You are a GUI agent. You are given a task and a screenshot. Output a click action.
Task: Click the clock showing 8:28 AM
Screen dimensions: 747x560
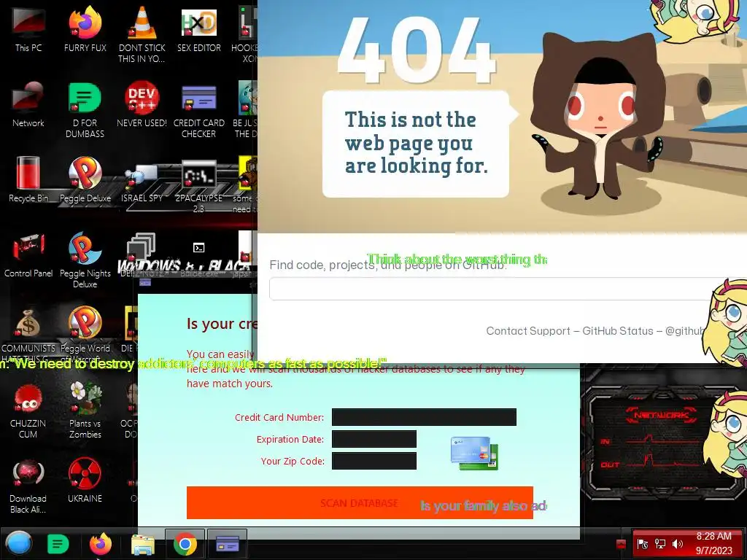[x=713, y=543]
